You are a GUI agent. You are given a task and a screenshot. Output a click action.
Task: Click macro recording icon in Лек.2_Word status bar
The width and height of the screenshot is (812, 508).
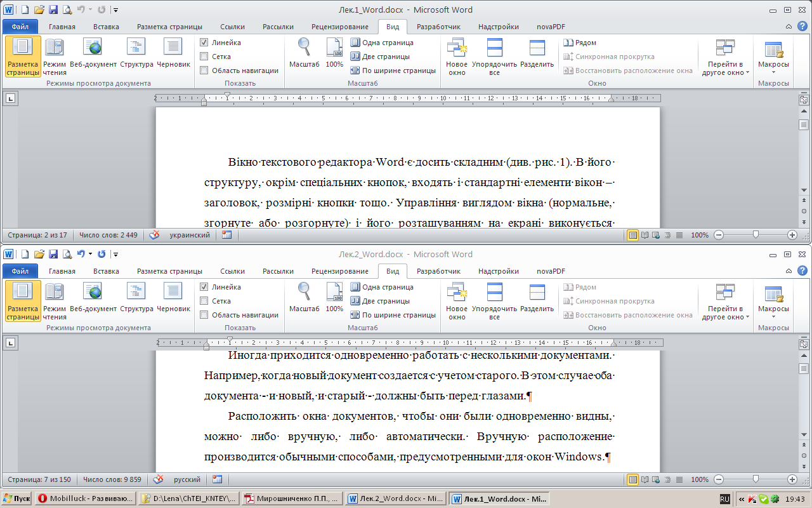point(217,479)
